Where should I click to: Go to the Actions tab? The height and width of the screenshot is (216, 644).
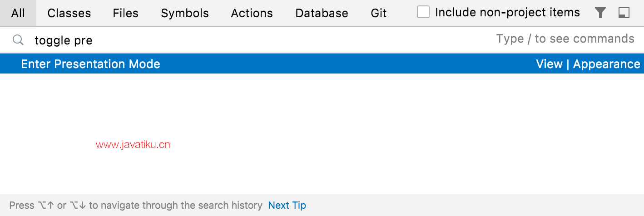pyautogui.click(x=252, y=13)
